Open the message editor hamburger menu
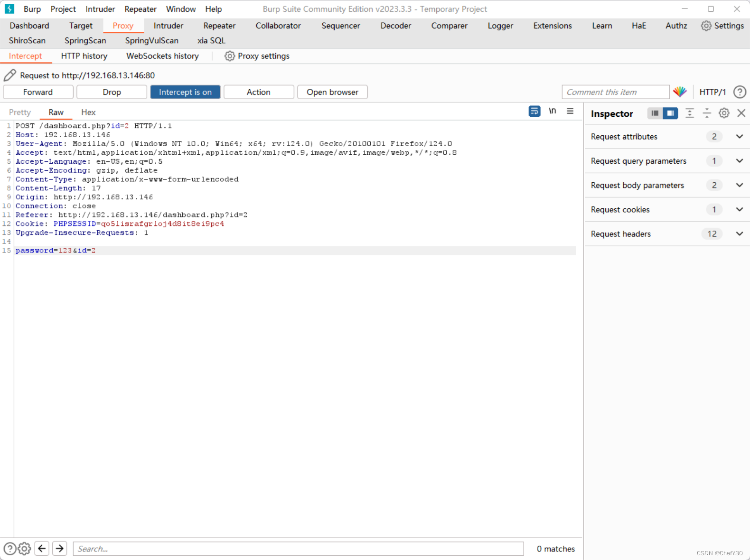The image size is (750, 560). [x=570, y=111]
